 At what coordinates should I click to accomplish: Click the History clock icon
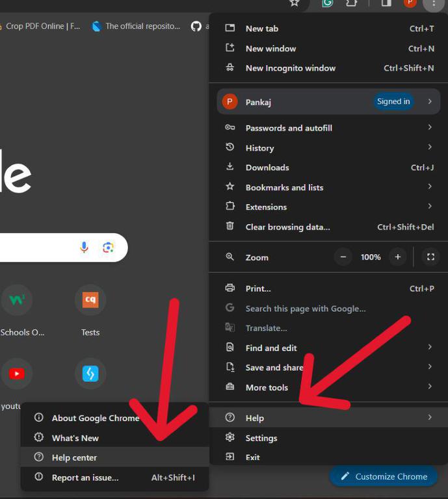tap(230, 147)
